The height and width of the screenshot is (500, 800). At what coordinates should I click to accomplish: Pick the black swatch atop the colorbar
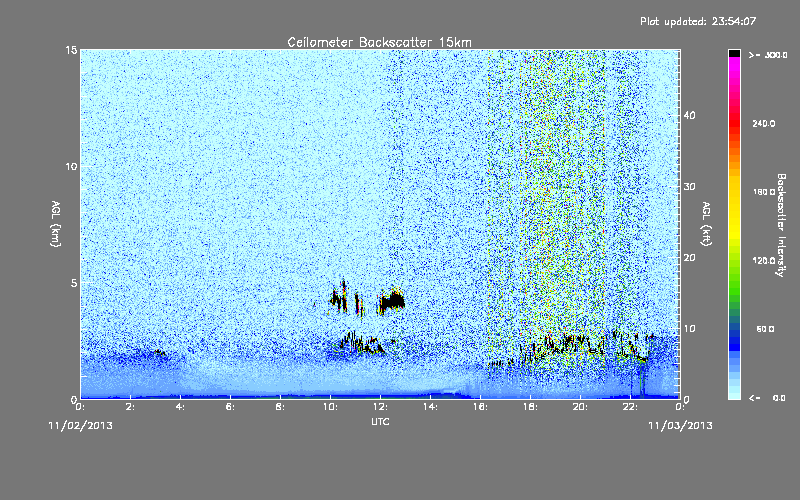tap(734, 53)
